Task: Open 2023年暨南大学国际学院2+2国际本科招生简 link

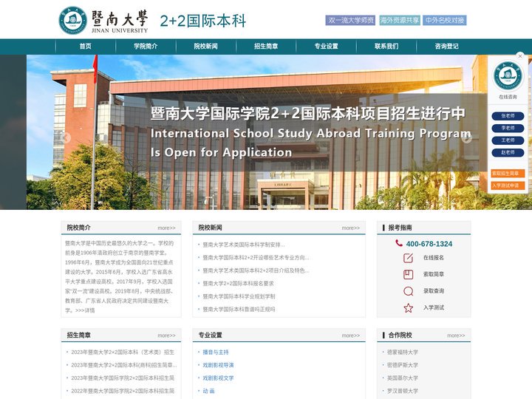Action: tap(123, 378)
